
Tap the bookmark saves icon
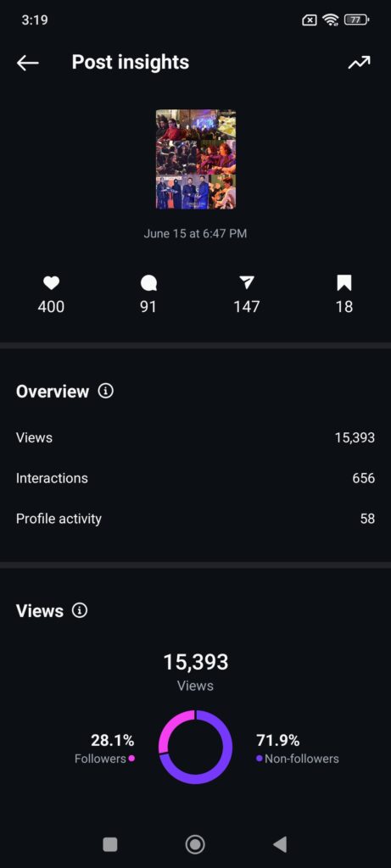344,283
